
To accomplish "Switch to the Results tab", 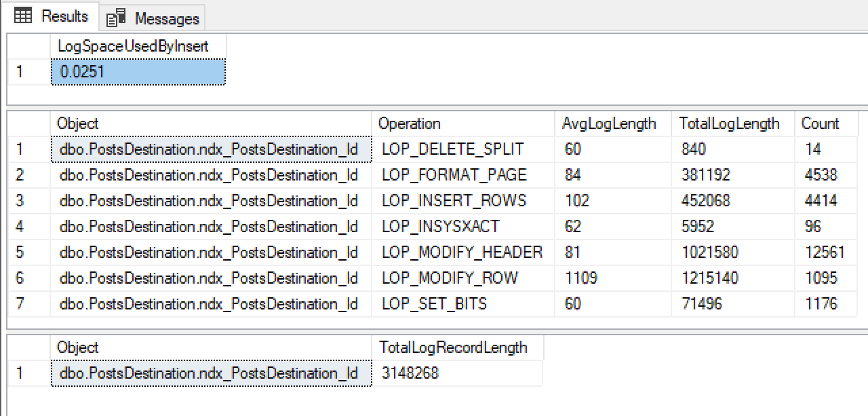I will pyautogui.click(x=64, y=16).
